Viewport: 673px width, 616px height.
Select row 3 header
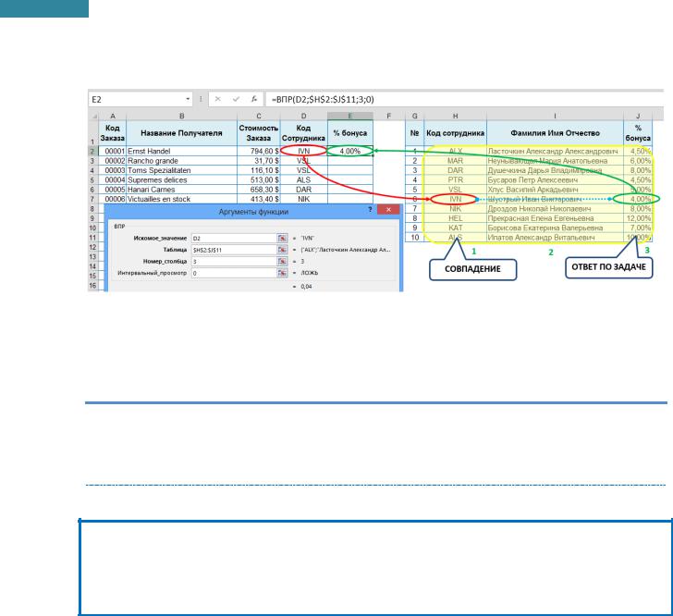[92, 161]
